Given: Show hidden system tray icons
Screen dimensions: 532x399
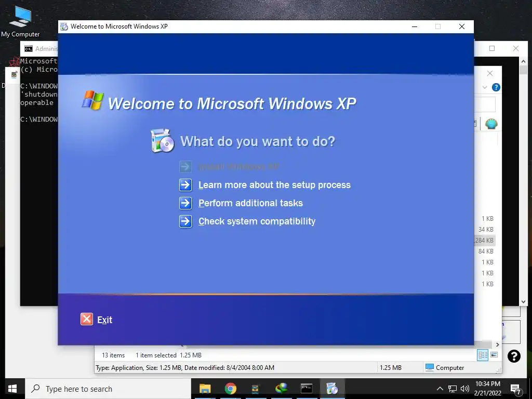Looking at the screenshot, I should tap(440, 389).
